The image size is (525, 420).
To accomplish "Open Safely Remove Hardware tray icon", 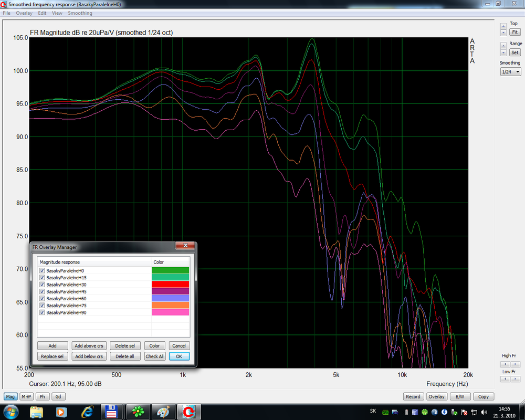I will coord(454,412).
